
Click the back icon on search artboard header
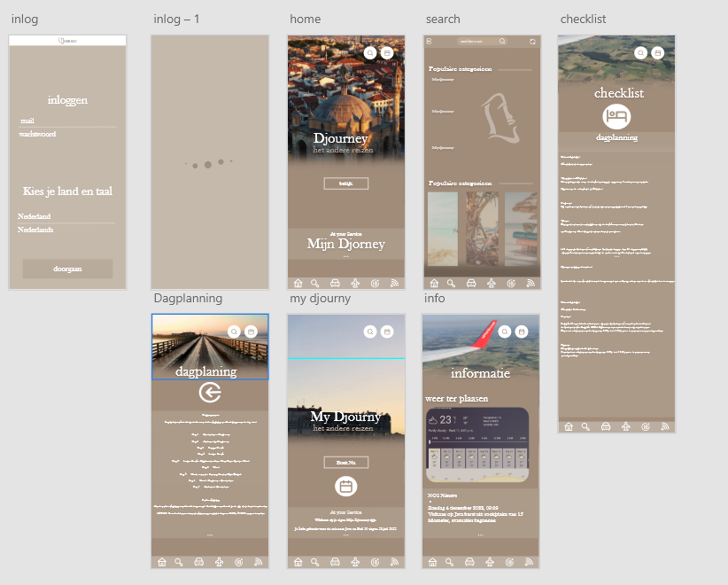coord(429,42)
